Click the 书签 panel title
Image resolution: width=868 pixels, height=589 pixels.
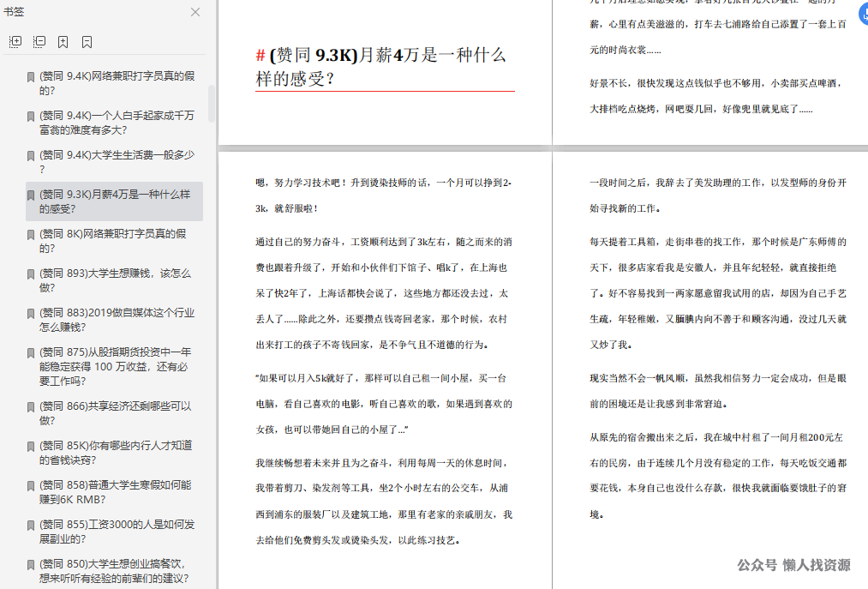click(x=14, y=12)
